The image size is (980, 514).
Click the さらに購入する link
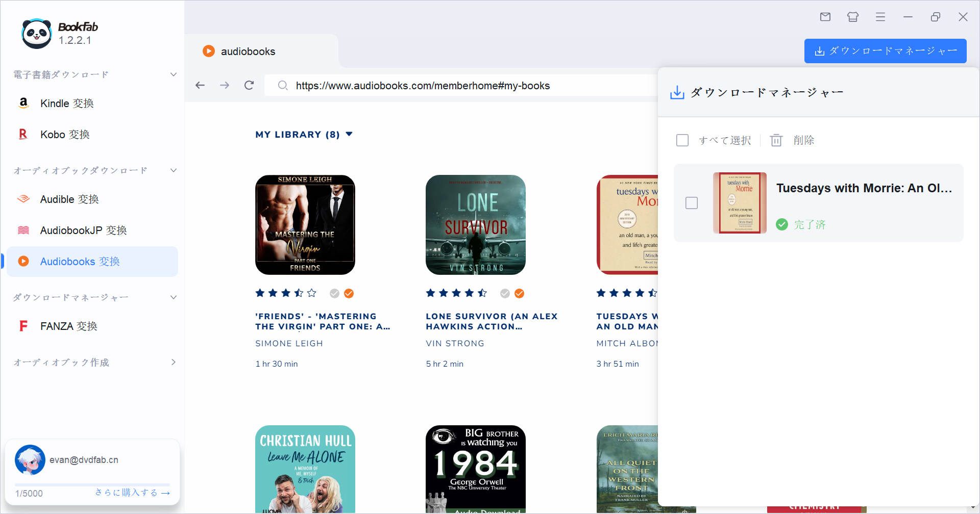pyautogui.click(x=132, y=493)
